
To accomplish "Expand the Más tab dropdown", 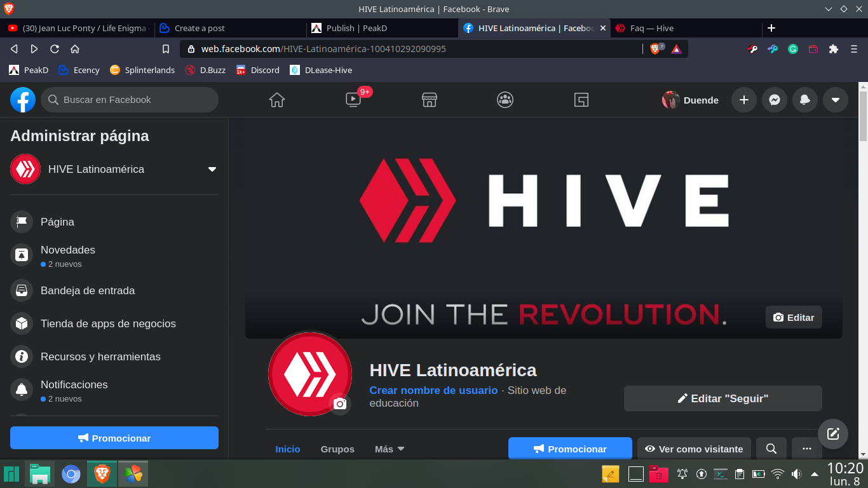I will [x=390, y=449].
